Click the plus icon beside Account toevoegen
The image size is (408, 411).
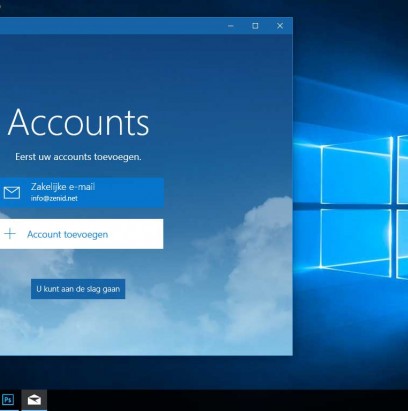pyautogui.click(x=10, y=234)
